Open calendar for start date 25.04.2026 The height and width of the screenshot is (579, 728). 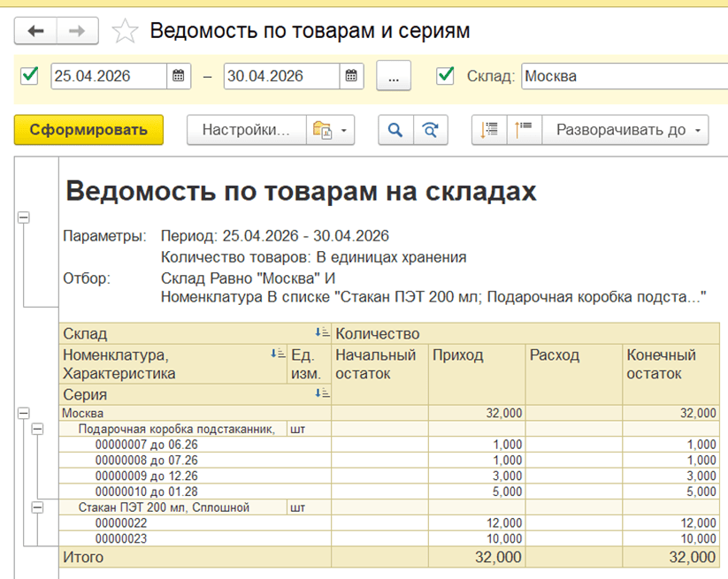pyautogui.click(x=178, y=76)
